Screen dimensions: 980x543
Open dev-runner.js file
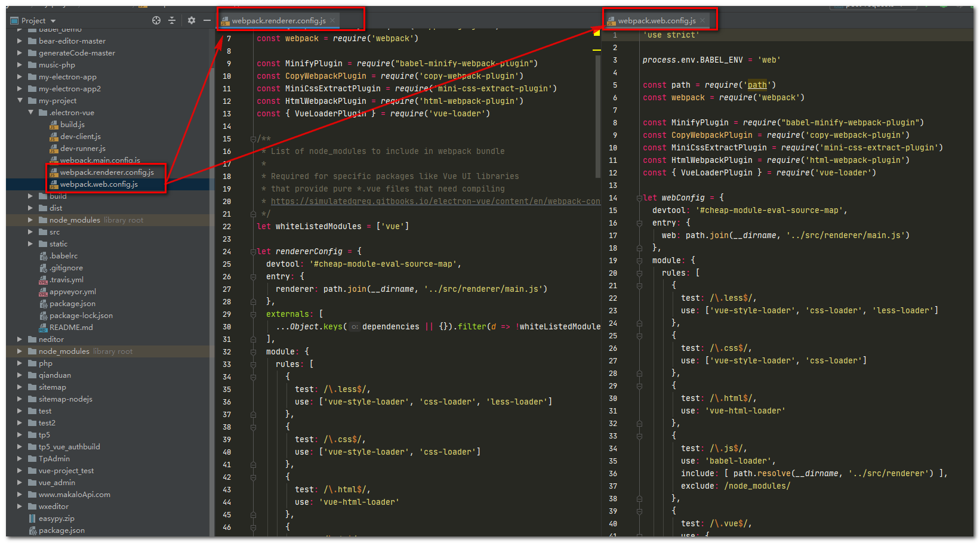(83, 149)
